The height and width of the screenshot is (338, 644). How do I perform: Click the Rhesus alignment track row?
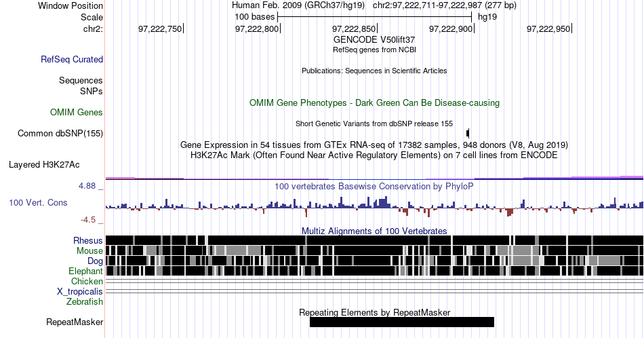coord(374,240)
